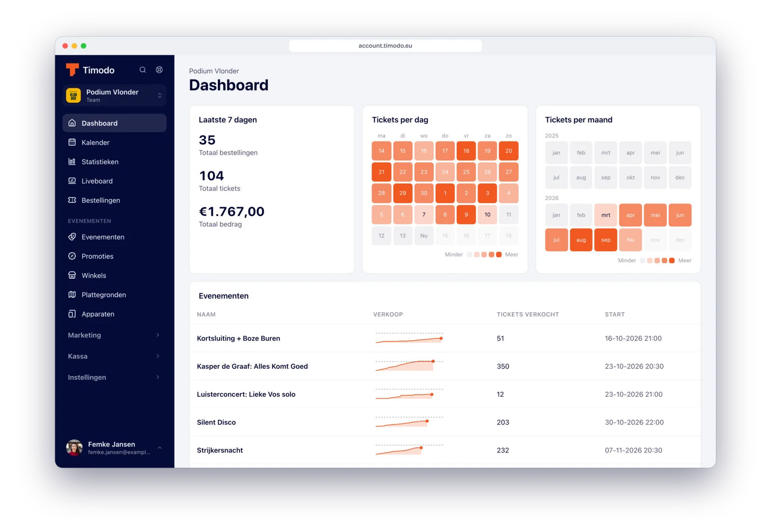771x532 pixels.
Task: Click the Winkels shop icon
Action: coord(72,275)
